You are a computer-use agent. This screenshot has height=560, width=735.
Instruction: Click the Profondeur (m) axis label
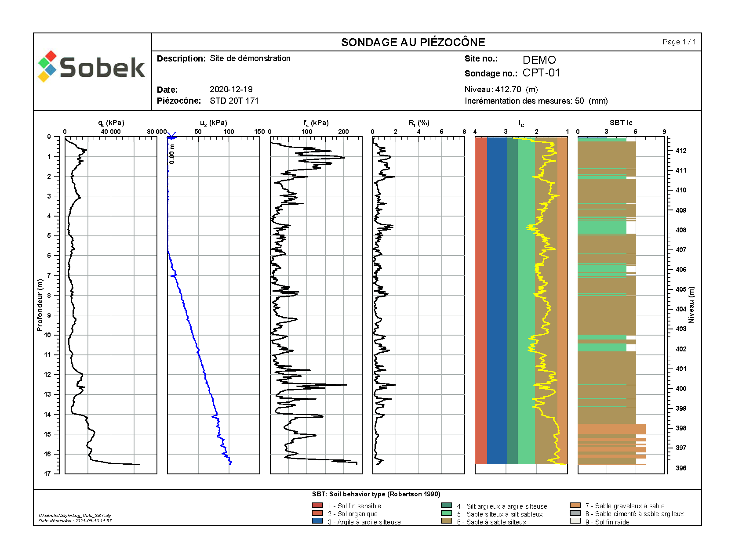tap(40, 305)
